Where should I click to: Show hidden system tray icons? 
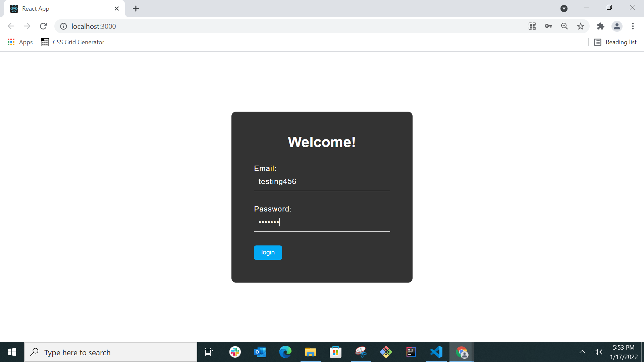pyautogui.click(x=582, y=352)
